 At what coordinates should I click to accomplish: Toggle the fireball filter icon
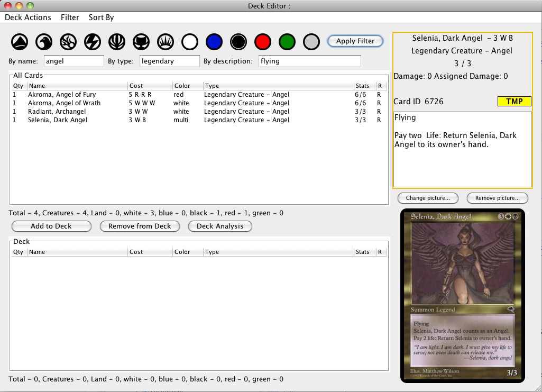(x=68, y=41)
